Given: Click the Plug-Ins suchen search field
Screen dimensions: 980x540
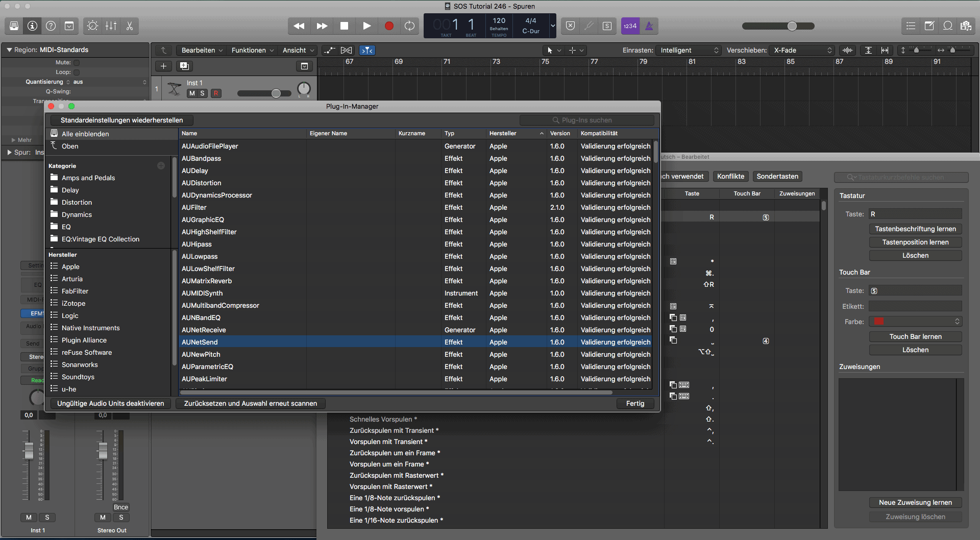Looking at the screenshot, I should (x=586, y=120).
